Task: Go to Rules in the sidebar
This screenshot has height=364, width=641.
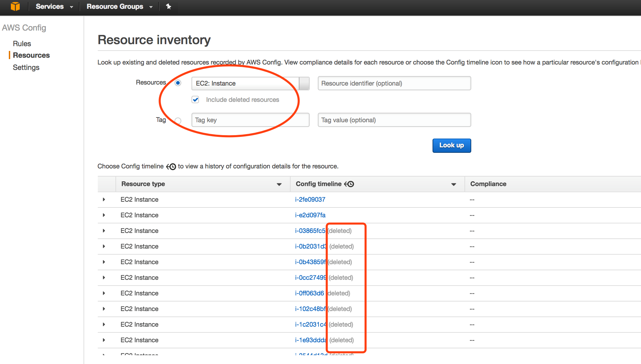Action: pyautogui.click(x=22, y=44)
